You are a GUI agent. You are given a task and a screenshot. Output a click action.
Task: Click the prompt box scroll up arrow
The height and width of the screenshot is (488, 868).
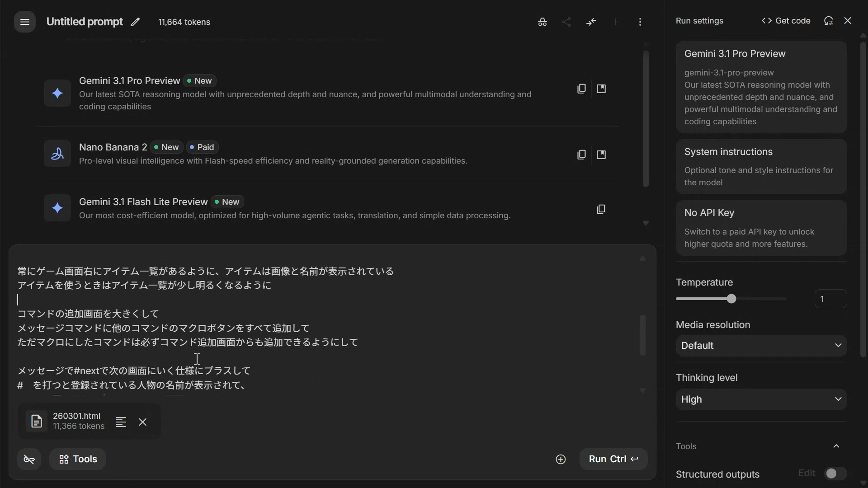pos(642,259)
